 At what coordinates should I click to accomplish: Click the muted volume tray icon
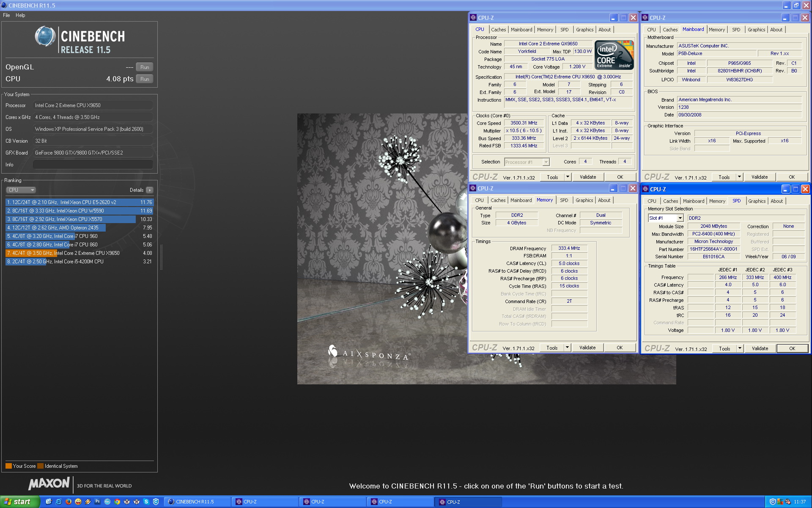point(787,502)
